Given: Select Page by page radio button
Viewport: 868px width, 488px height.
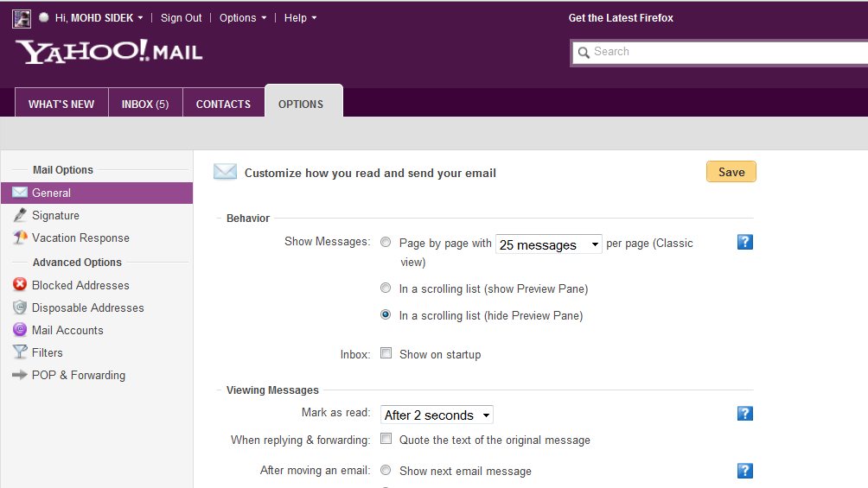Looking at the screenshot, I should [x=386, y=243].
